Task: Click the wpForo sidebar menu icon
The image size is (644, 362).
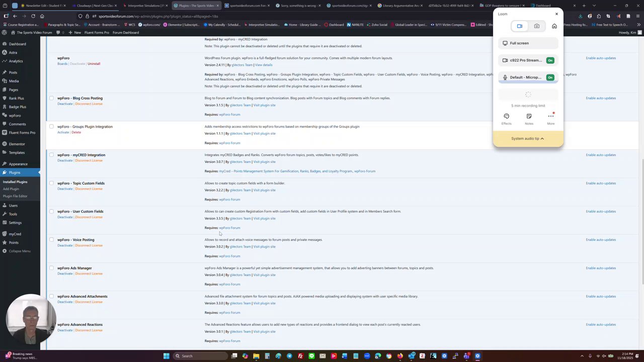Action: click(5, 116)
